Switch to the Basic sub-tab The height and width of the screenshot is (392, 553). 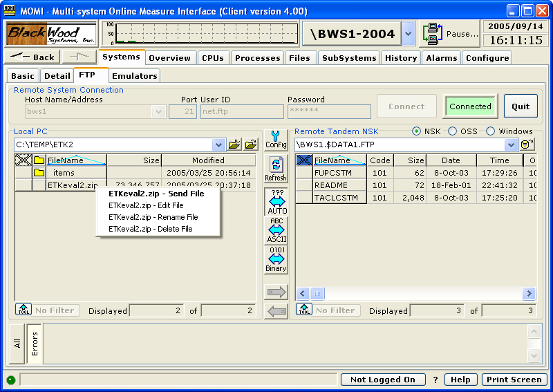click(x=23, y=76)
